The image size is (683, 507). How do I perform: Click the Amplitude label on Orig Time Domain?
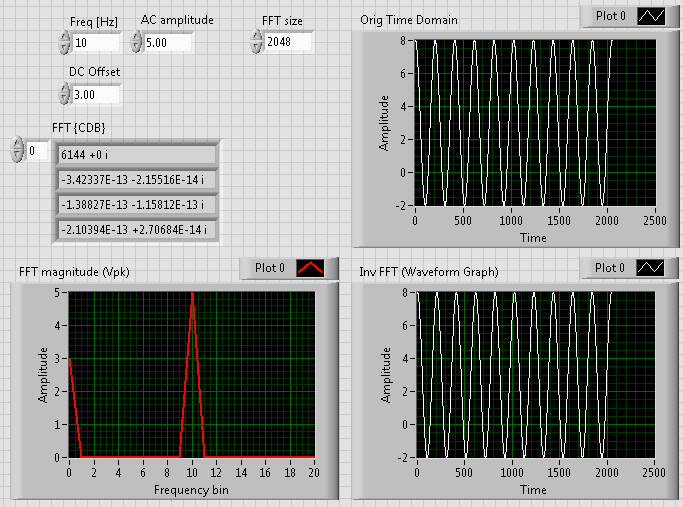383,123
